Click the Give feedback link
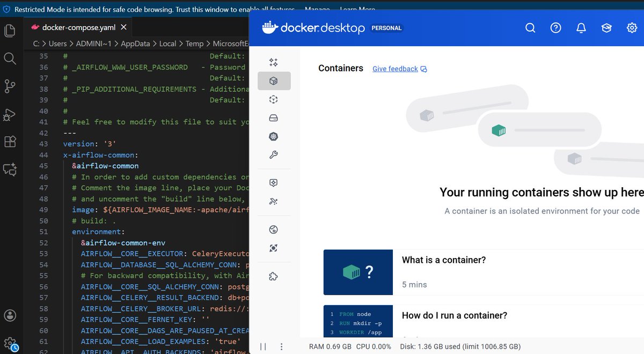This screenshot has width=644, height=354. click(x=395, y=69)
